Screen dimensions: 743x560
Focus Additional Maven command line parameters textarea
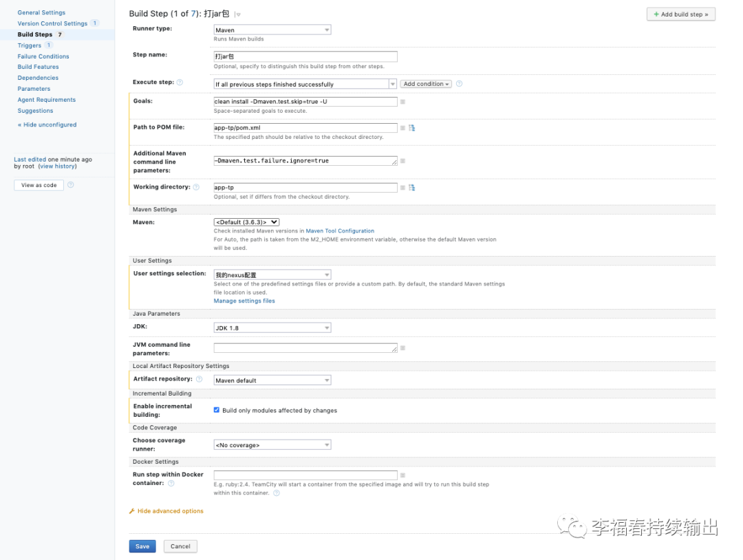[305, 161]
